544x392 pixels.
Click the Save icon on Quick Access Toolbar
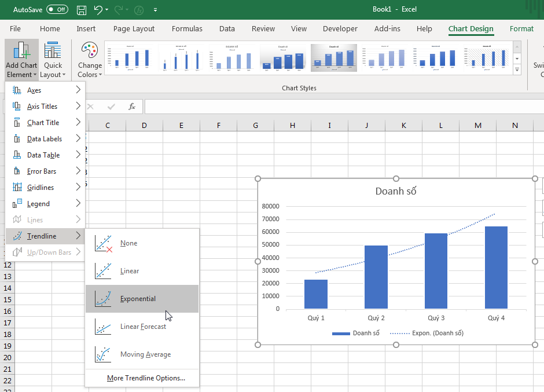pos(81,9)
